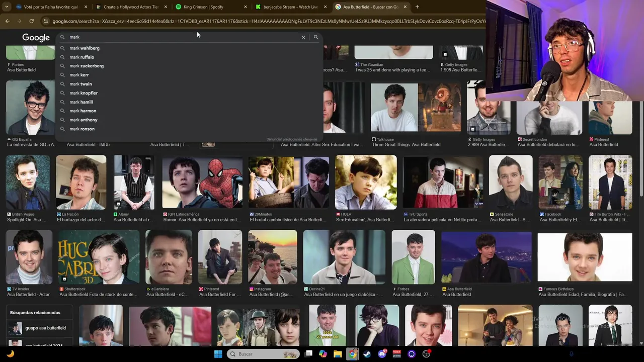644x362 pixels.
Task: Select suggestion 'mark zuckerberg'
Action: (189, 66)
